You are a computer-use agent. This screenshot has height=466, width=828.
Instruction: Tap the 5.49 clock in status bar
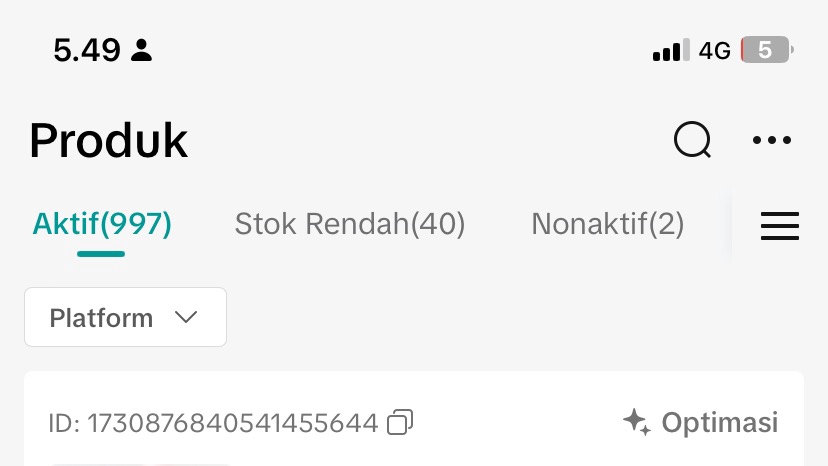(x=87, y=50)
